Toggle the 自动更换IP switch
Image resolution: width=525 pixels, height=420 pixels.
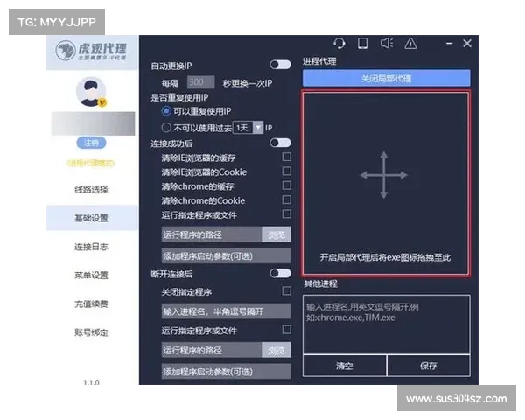click(280, 65)
